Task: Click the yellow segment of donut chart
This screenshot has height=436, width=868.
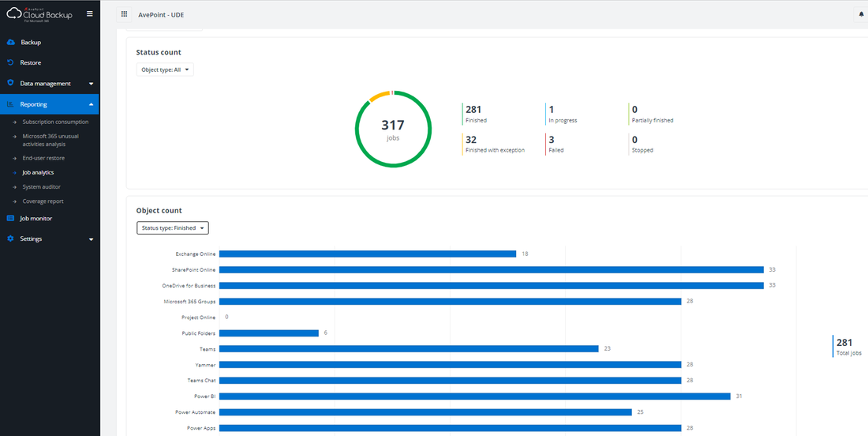Action: coord(379,96)
